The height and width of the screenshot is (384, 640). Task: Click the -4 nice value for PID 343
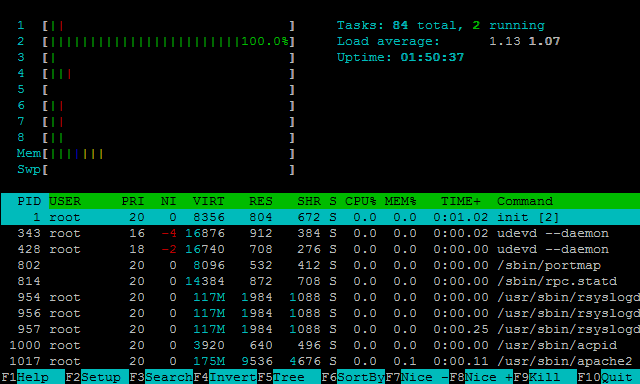(x=169, y=233)
